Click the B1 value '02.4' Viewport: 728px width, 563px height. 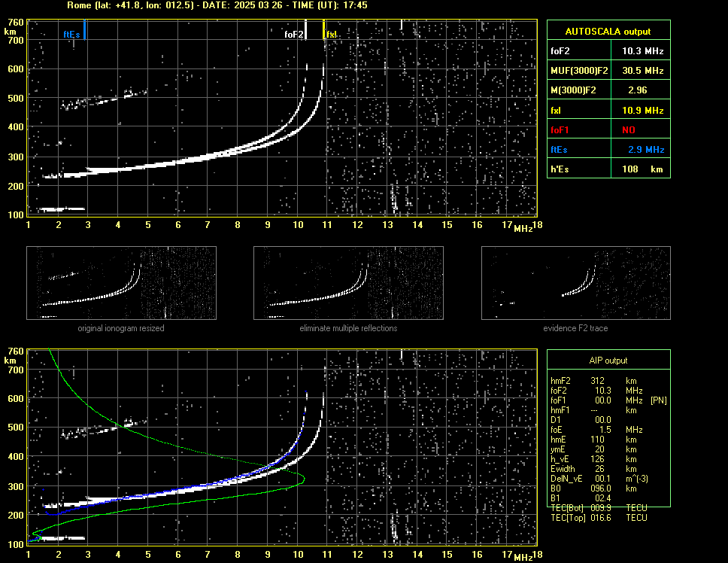602,498
